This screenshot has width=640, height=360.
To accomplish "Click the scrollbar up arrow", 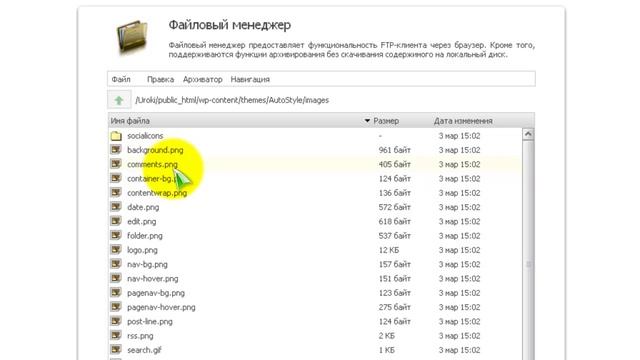I will pos(528,134).
